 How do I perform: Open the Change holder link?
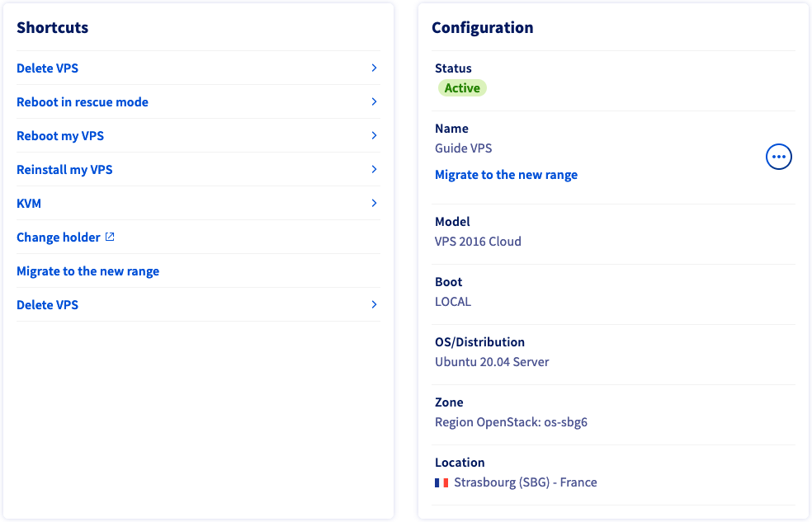coord(58,237)
